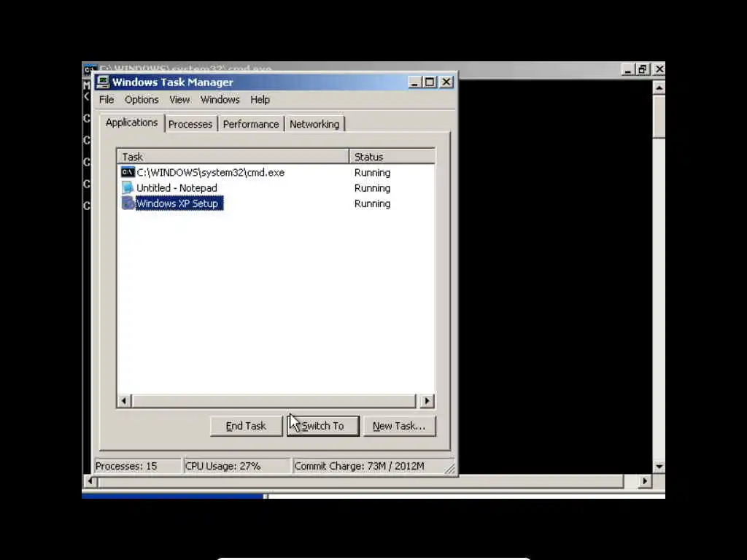Click Running status of XP Setup row
This screenshot has height=560, width=747.
pos(372,203)
